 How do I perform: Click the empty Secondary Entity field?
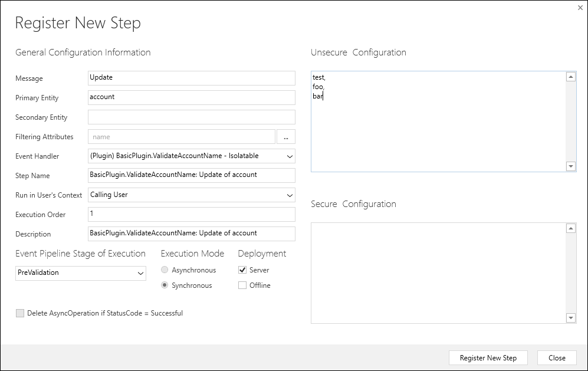click(190, 117)
